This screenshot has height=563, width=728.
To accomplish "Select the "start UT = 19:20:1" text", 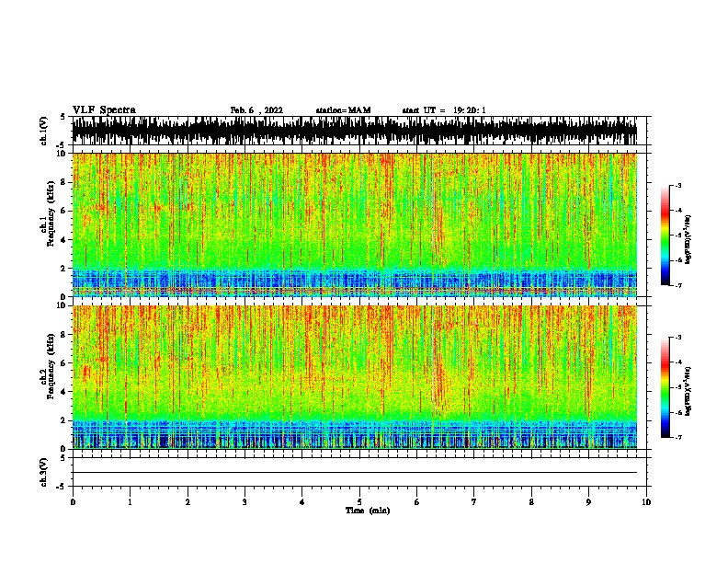I will [x=444, y=110].
